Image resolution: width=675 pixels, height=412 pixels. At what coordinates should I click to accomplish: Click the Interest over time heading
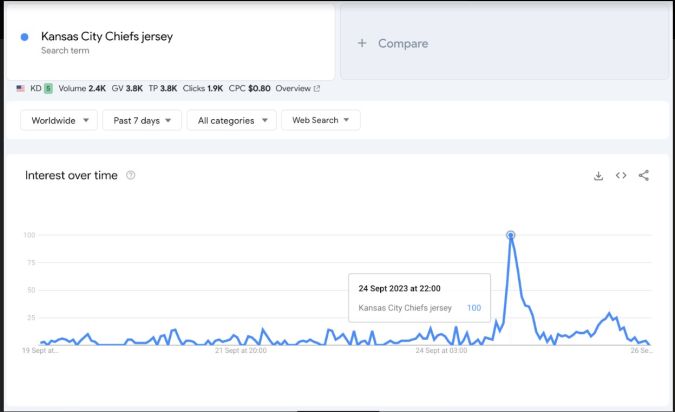pyautogui.click(x=71, y=175)
